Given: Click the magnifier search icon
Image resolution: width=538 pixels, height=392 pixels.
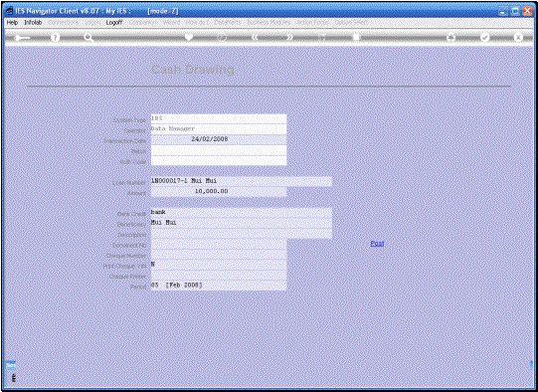Looking at the screenshot, I should (x=89, y=38).
